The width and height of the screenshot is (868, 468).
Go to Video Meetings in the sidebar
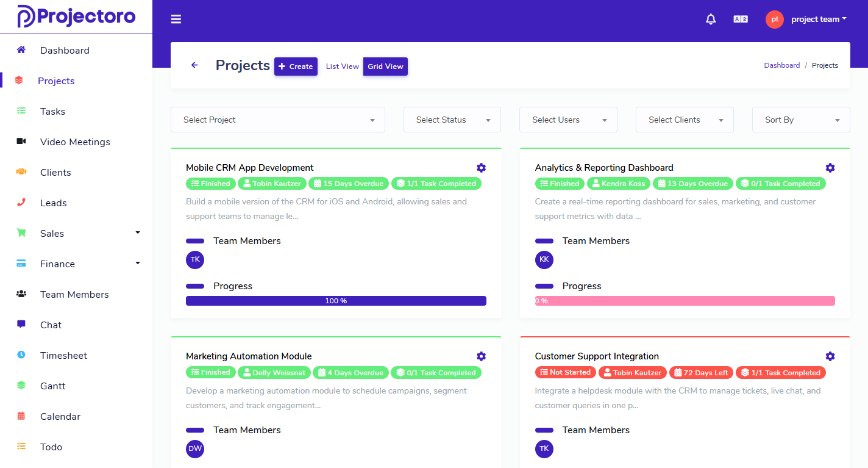pos(75,142)
